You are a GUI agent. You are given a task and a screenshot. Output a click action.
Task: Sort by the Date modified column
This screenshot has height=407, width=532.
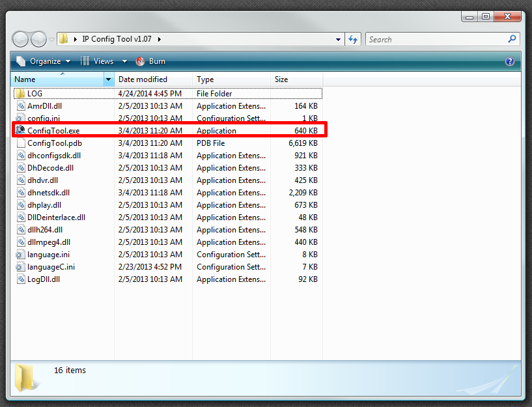(143, 79)
